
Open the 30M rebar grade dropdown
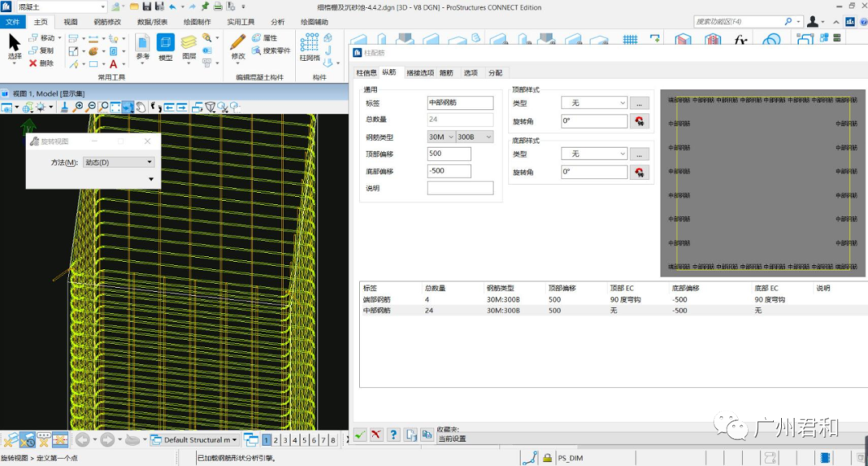[441, 137]
